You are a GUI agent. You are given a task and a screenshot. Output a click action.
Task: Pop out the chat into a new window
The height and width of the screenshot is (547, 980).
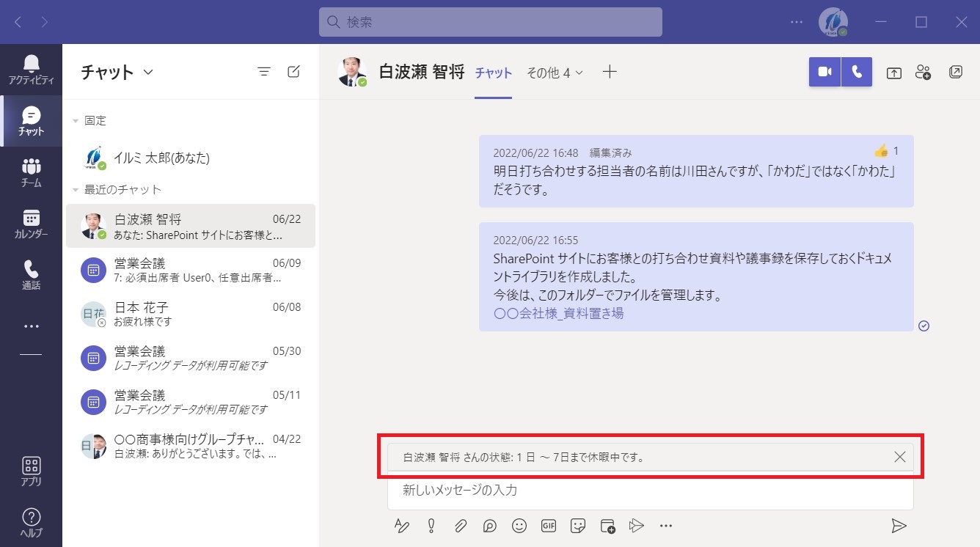pos(955,72)
